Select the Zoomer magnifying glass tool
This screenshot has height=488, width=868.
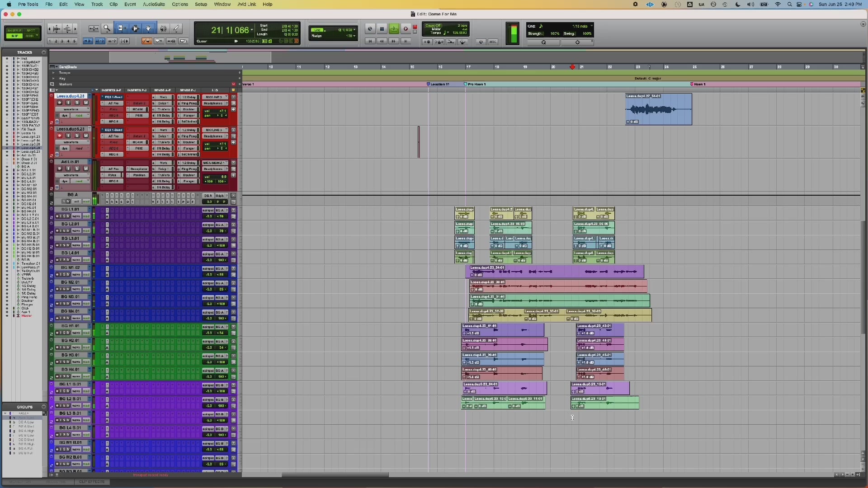[107, 28]
